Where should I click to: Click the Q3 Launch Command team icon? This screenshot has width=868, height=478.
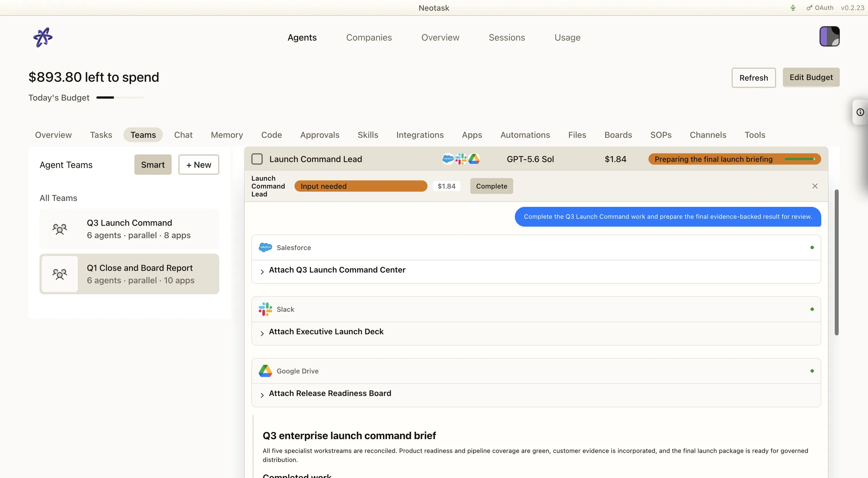point(60,229)
